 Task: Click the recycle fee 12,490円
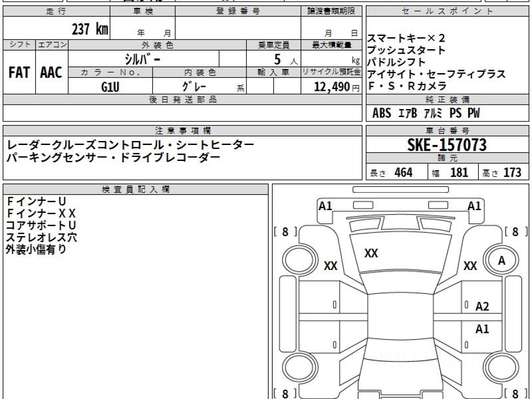336,87
